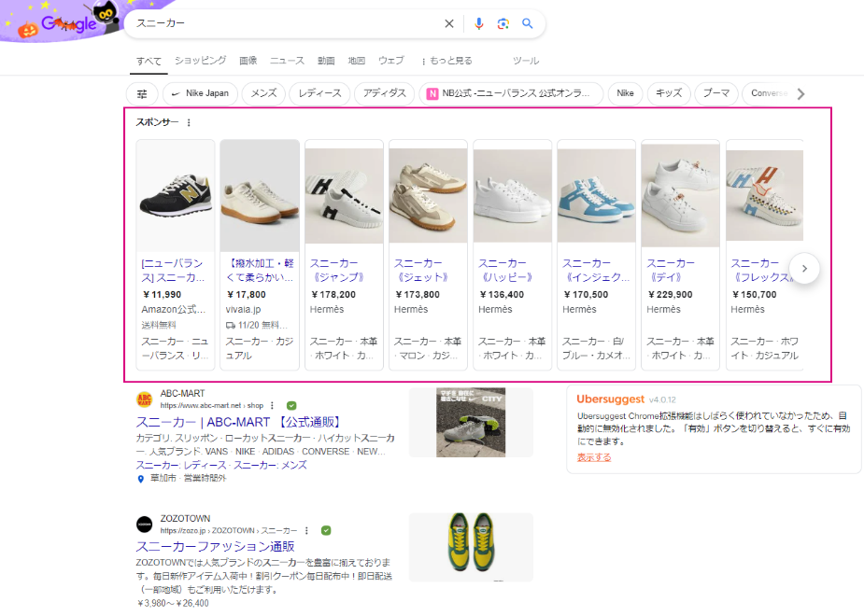Open the [ニューバランス] スニーカー product link
Image resolution: width=864 pixels, height=616 pixels.
173,271
